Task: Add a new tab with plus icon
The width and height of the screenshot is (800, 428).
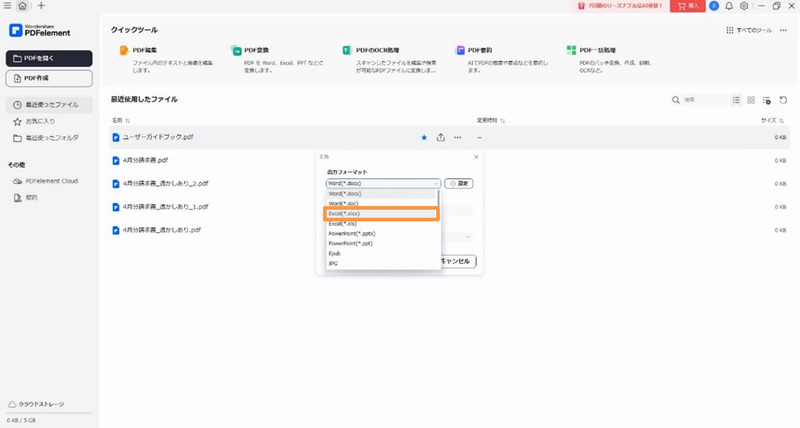Action: click(41, 6)
